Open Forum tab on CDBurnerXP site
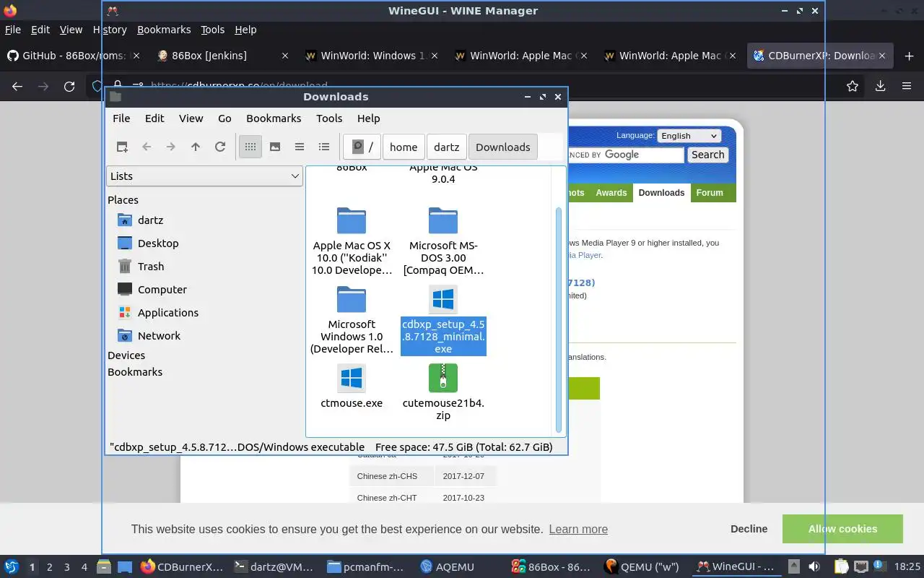Screen dimensions: 924x578 pos(710,193)
